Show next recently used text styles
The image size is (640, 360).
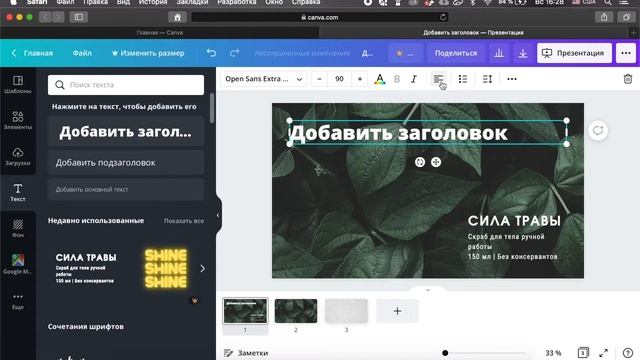click(202, 268)
